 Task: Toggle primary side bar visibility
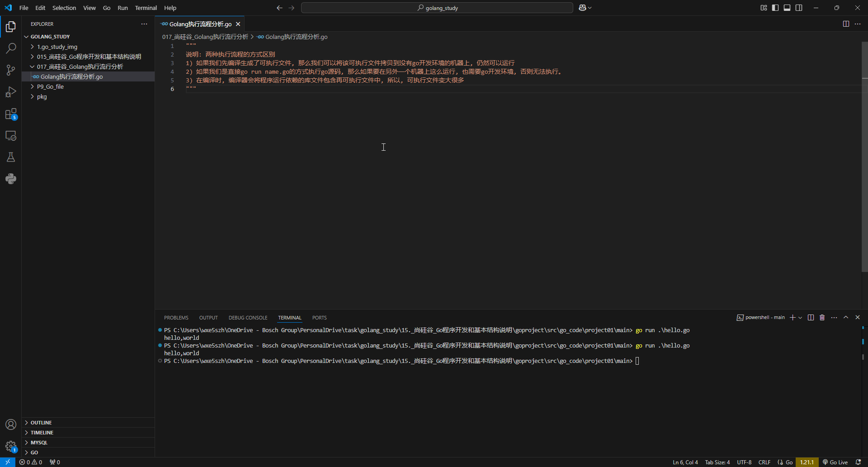point(775,8)
